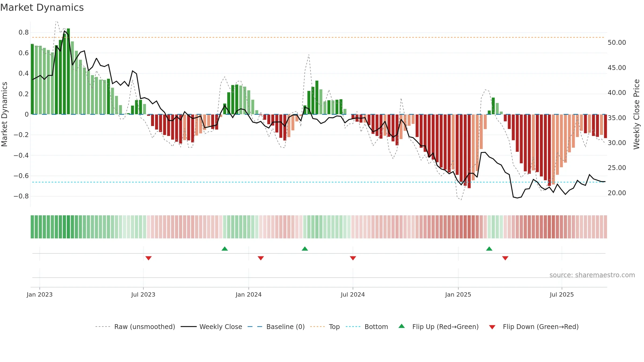Screen dimensions: 644x362
Task: Click the 50.00 price tick label
Action: tap(617, 43)
